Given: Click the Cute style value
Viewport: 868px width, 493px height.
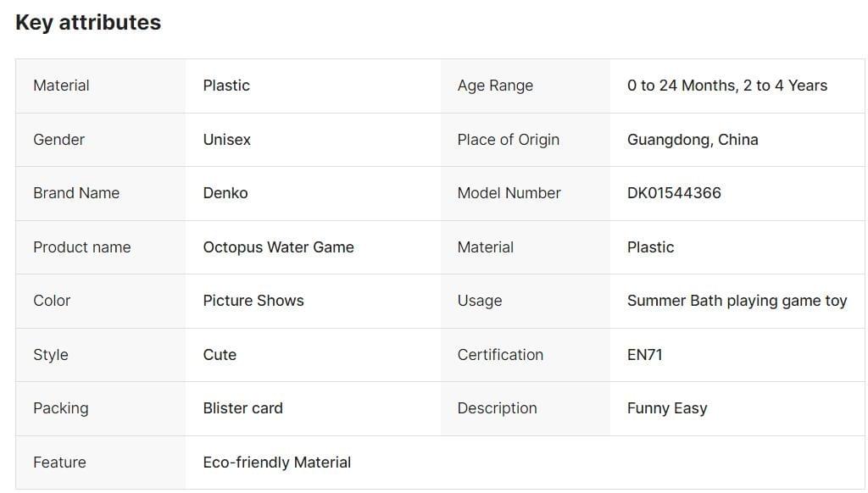Looking at the screenshot, I should tap(220, 355).
